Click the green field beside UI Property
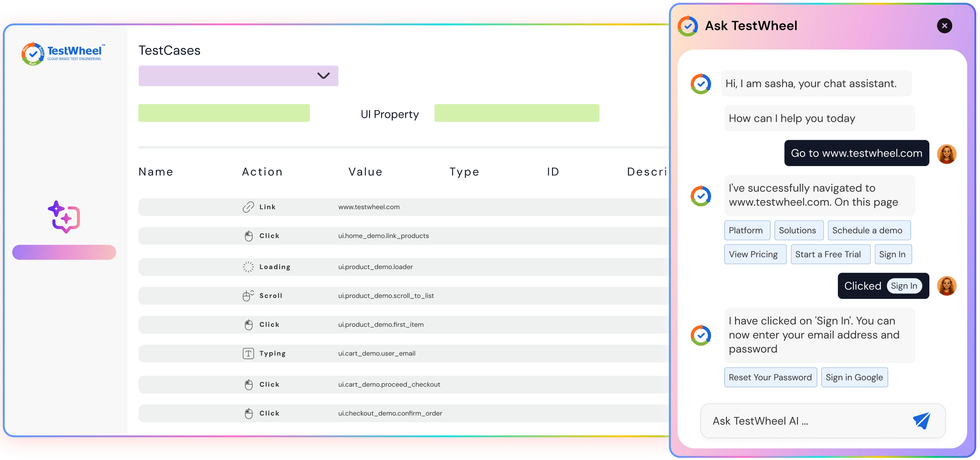 click(x=516, y=113)
